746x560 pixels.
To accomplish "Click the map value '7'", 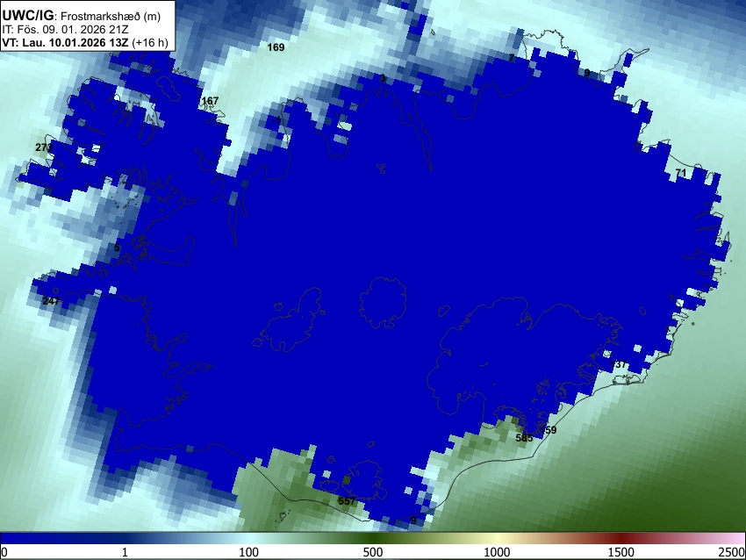I will pos(511,58).
